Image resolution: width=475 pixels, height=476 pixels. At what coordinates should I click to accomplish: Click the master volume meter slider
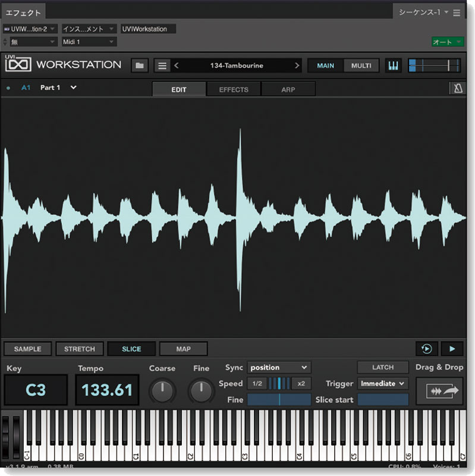tap(435, 65)
